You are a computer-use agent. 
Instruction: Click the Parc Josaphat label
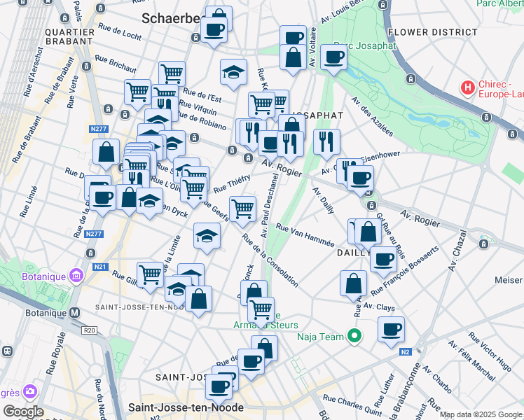(x=365, y=45)
